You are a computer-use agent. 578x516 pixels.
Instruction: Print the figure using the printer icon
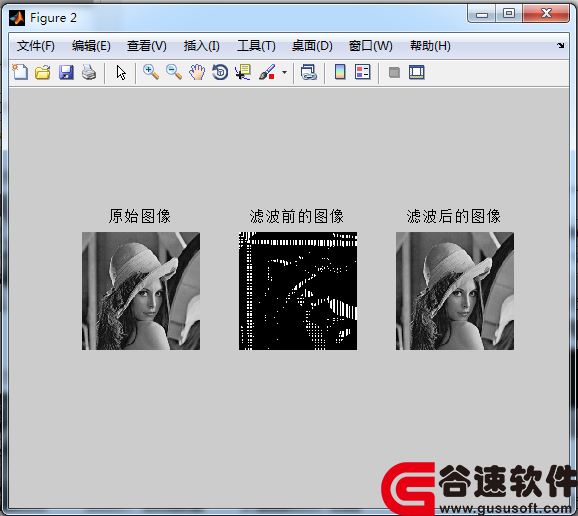click(x=89, y=72)
